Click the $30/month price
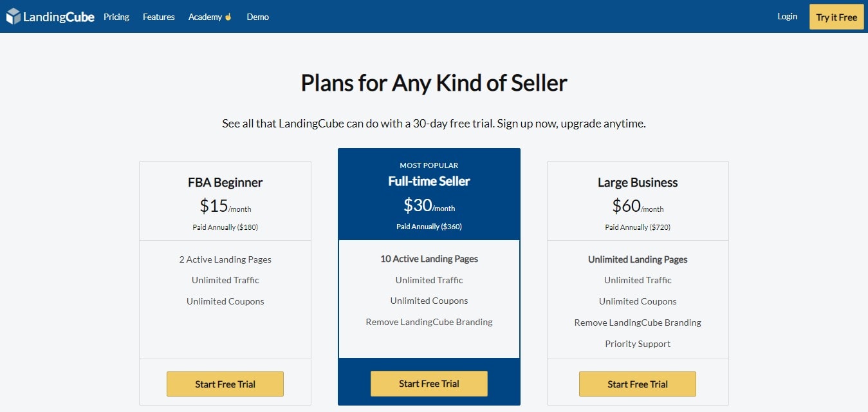868x412 pixels. click(429, 205)
